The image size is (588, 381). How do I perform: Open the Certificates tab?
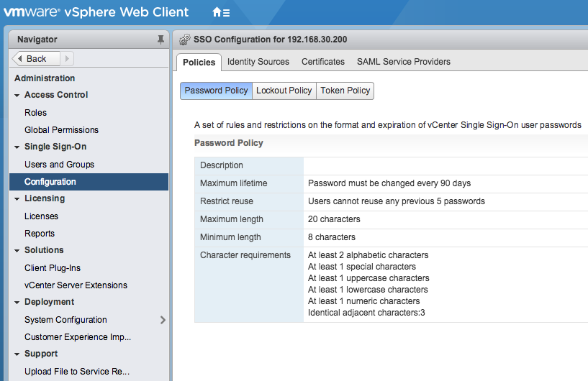(x=322, y=62)
